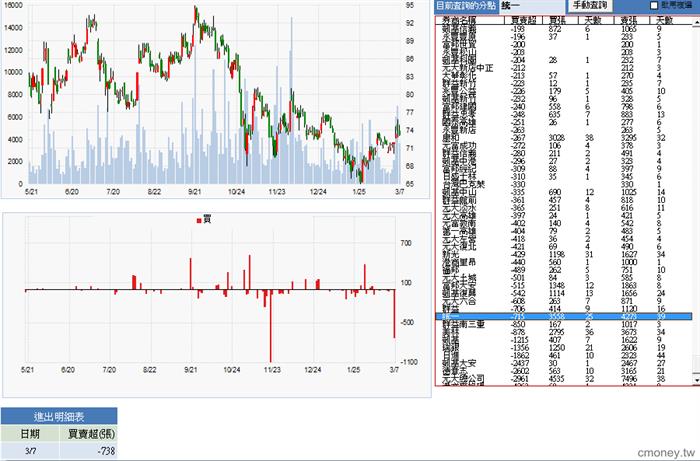Screen dimensions: 700x461
Task: Click the 7496 賣張 cell
Action: coord(627,379)
